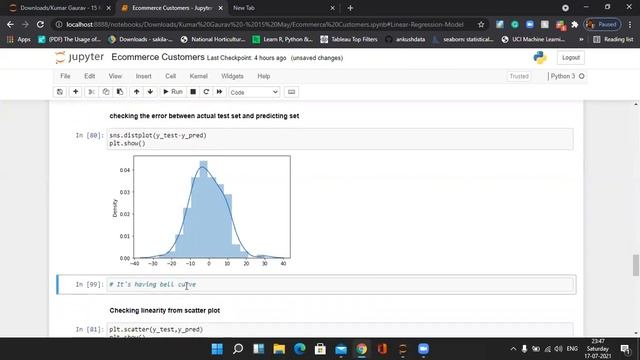
Task: Expand more bookmarks chevron
Action: 582,40
